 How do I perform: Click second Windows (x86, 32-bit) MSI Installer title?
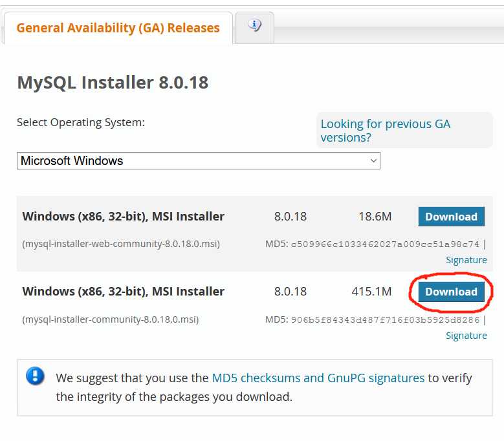124,292
